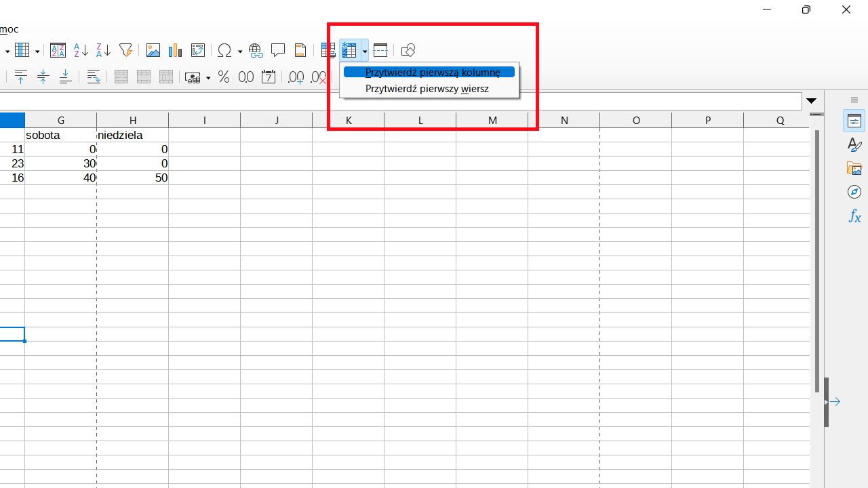Image resolution: width=868 pixels, height=488 pixels.
Task: Insert a hyperlink with globe icon
Action: [256, 50]
